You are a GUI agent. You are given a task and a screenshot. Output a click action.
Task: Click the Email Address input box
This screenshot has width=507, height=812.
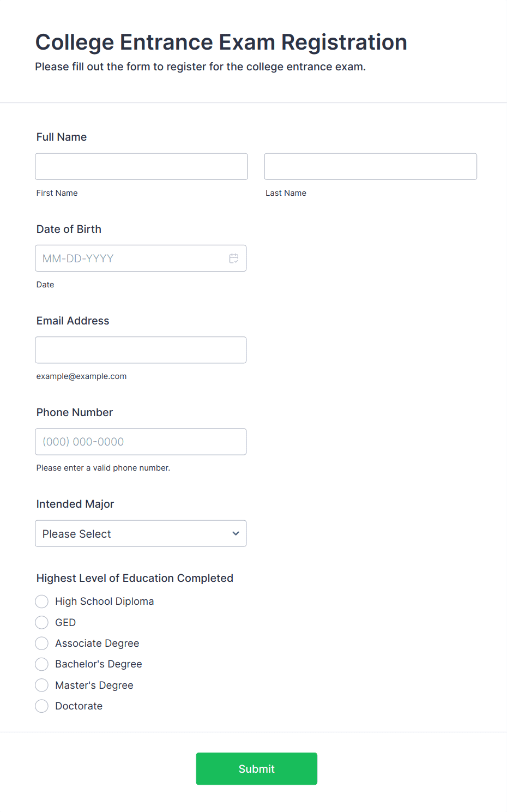click(141, 350)
